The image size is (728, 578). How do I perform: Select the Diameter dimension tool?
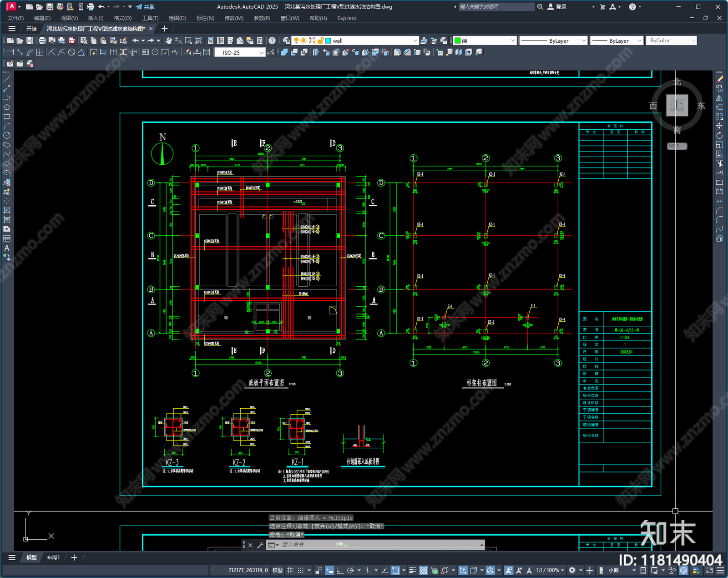pos(71,52)
